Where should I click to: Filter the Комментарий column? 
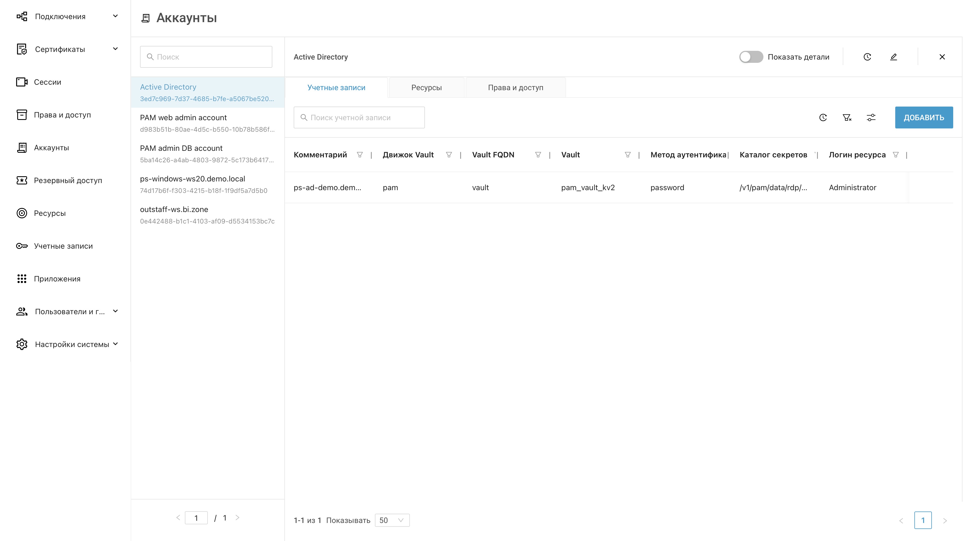(x=360, y=155)
